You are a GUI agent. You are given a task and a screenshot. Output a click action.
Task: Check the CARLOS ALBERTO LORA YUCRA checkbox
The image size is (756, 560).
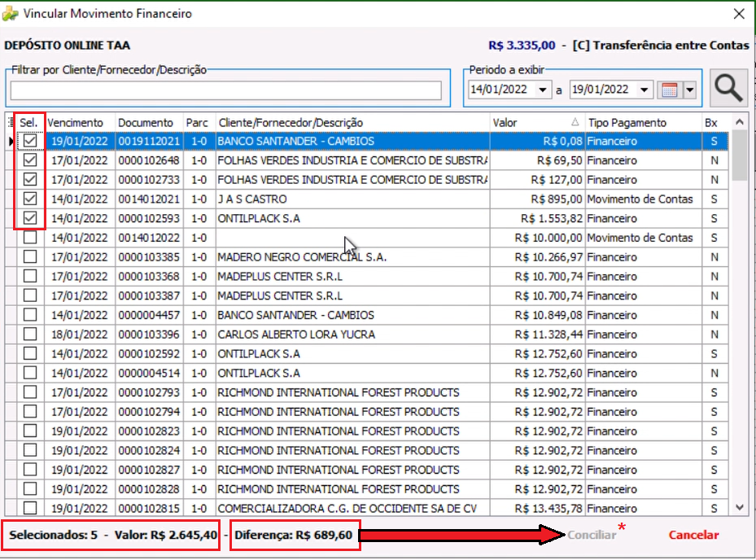click(x=30, y=334)
